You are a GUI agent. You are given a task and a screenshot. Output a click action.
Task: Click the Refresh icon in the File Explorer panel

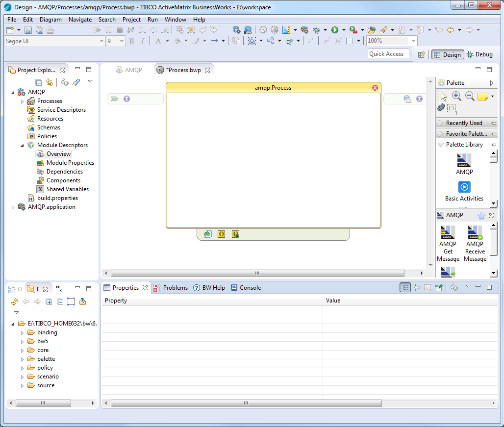click(x=15, y=301)
